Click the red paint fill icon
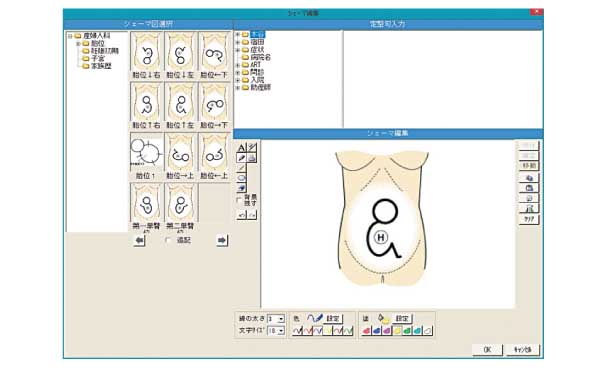The width and height of the screenshot is (600, 370). point(367,330)
